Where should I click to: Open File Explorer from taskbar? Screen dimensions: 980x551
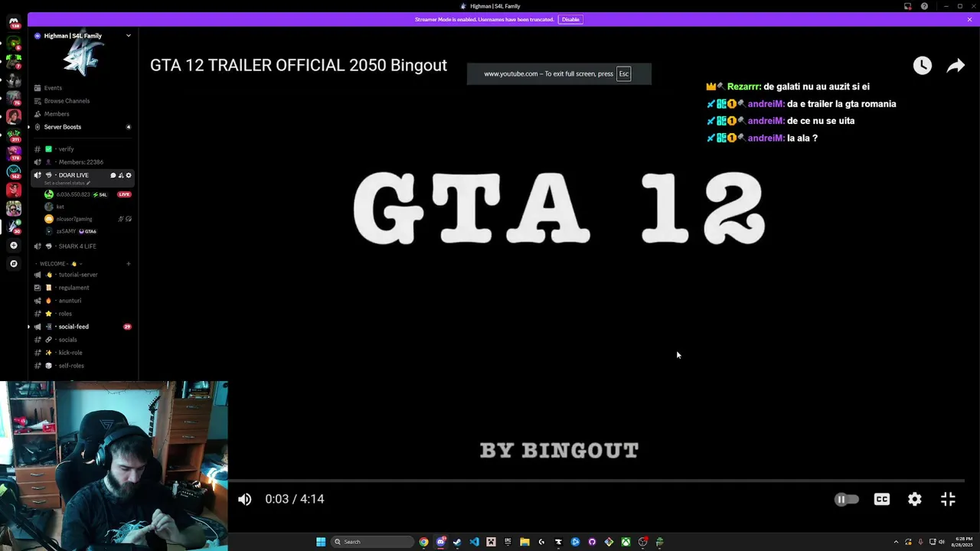[524, 542]
